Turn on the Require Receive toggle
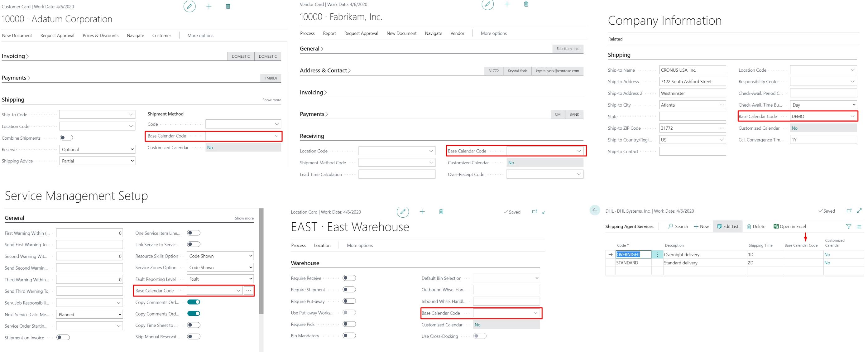 pyautogui.click(x=349, y=278)
